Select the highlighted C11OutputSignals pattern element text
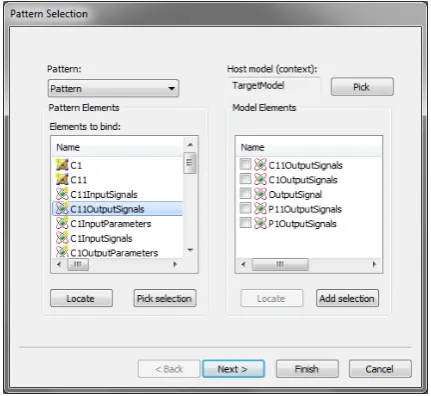Image resolution: width=431 pixels, height=396 pixels. (x=107, y=209)
